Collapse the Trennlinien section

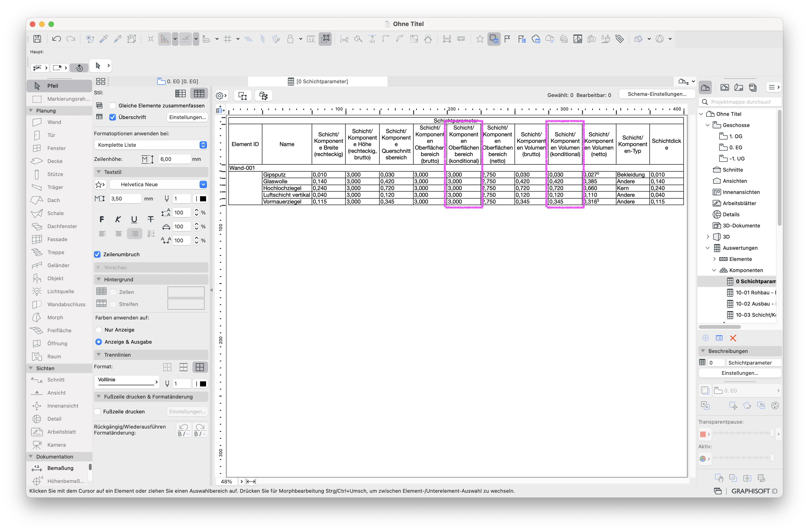click(99, 355)
